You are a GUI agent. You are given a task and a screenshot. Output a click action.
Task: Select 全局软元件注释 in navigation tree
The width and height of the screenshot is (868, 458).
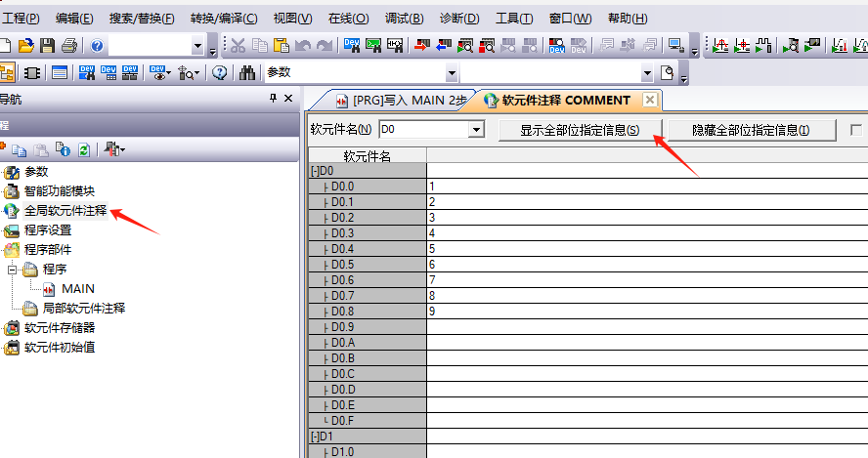point(65,210)
